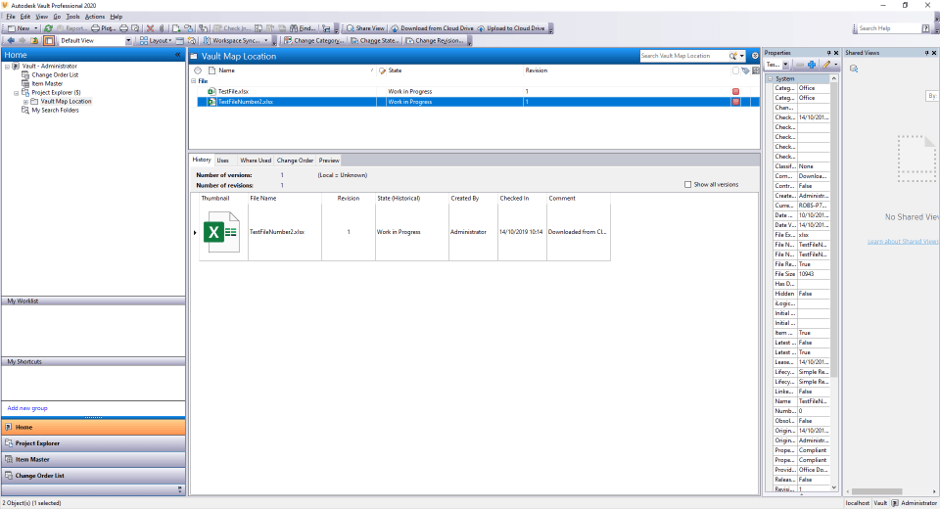Image resolution: width=940 pixels, height=509 pixels.
Task: Click the attachment paperclip toolbar icon
Action: 161,28
